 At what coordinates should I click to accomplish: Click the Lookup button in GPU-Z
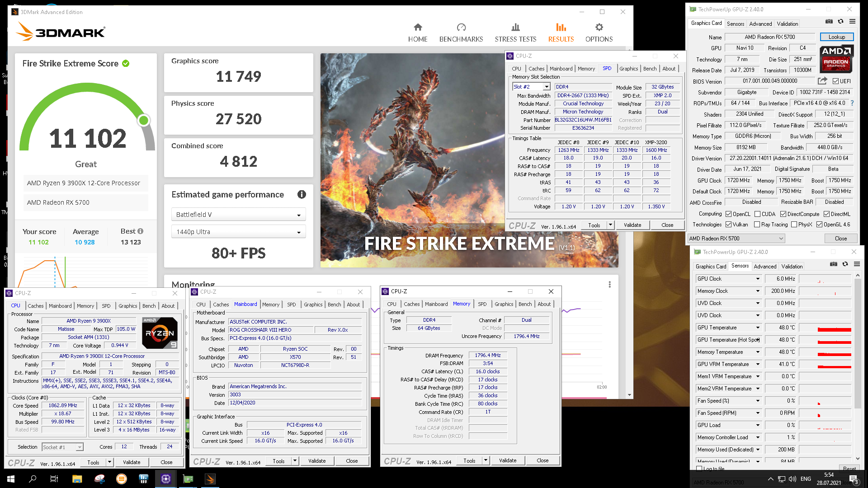tap(836, 37)
